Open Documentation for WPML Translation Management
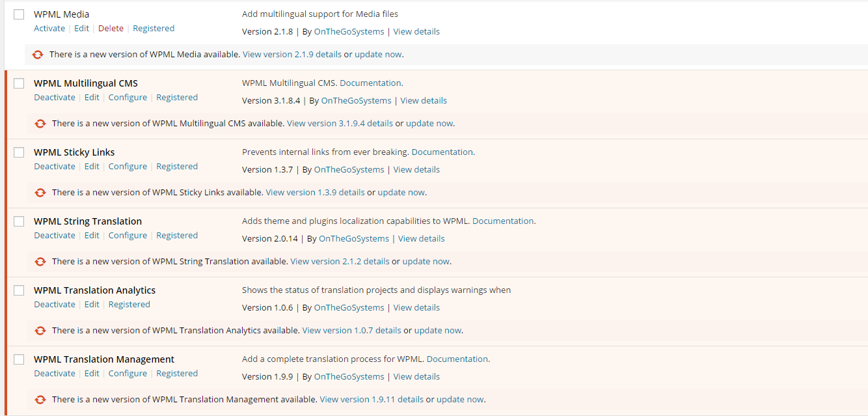 (457, 359)
